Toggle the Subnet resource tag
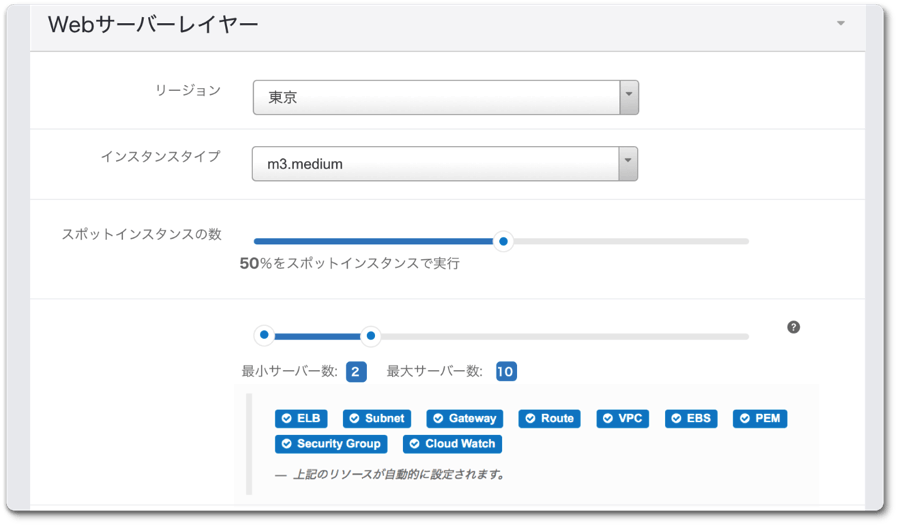Image resolution: width=898 pixels, height=525 pixels. [378, 418]
